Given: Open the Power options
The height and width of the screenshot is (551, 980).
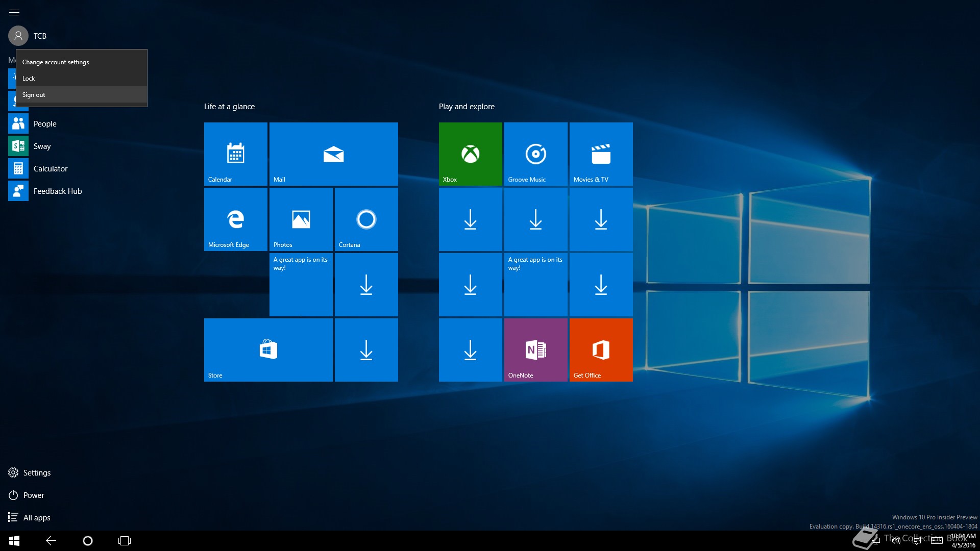Looking at the screenshot, I should coord(27,495).
